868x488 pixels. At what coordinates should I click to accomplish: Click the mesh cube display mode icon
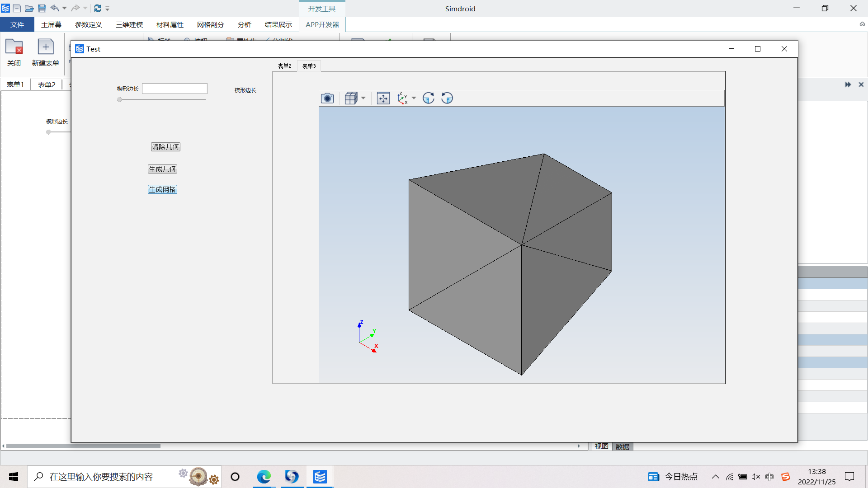pyautogui.click(x=351, y=98)
